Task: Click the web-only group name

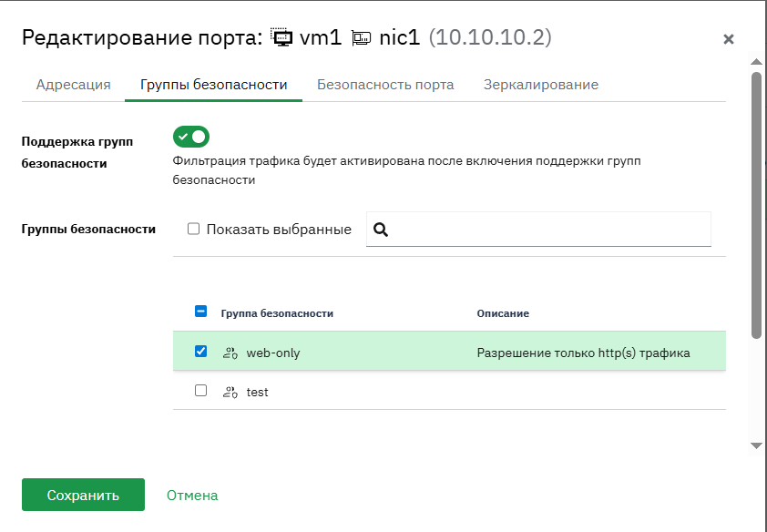Action: pos(273,353)
